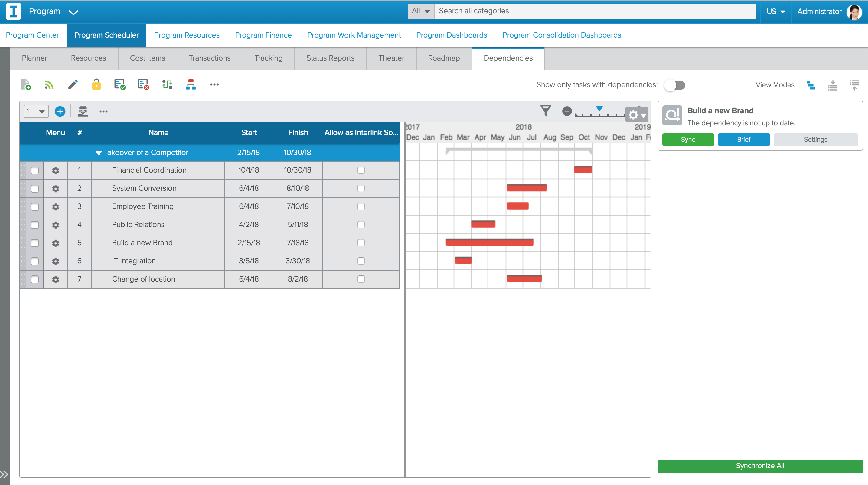Select the row checkbox for Public Relations

pos(35,225)
